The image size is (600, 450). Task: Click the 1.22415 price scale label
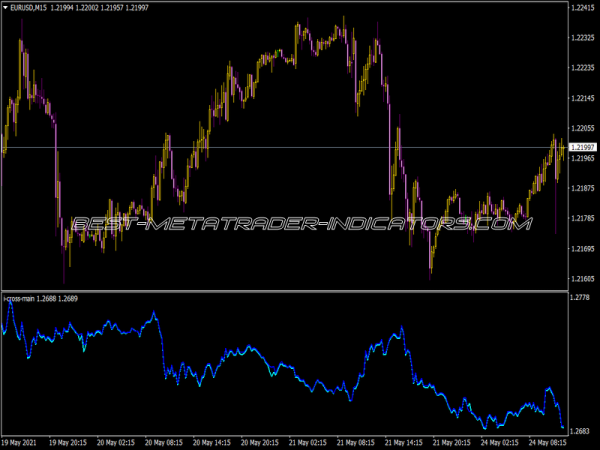tap(582, 9)
